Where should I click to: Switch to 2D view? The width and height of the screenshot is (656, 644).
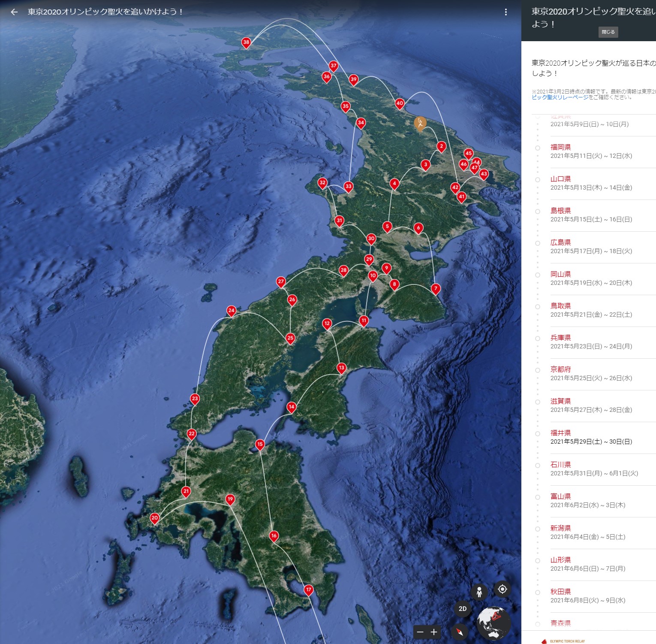click(x=463, y=608)
